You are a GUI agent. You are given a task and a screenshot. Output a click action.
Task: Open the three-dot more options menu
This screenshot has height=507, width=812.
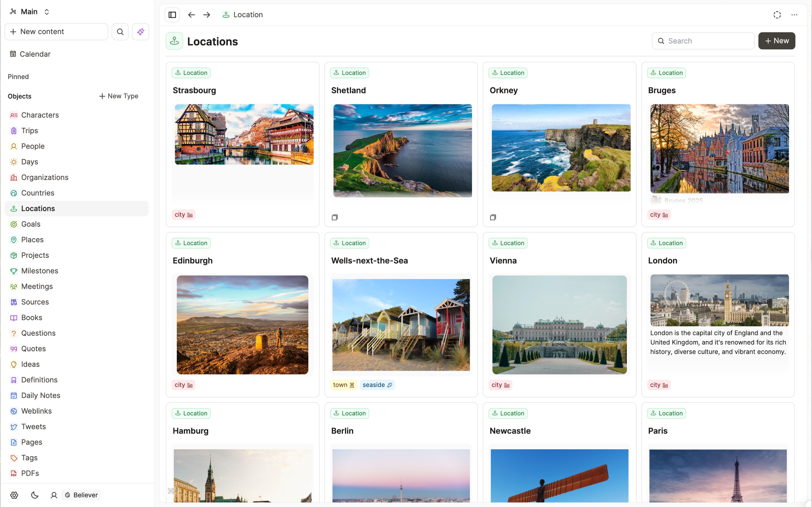pyautogui.click(x=794, y=15)
